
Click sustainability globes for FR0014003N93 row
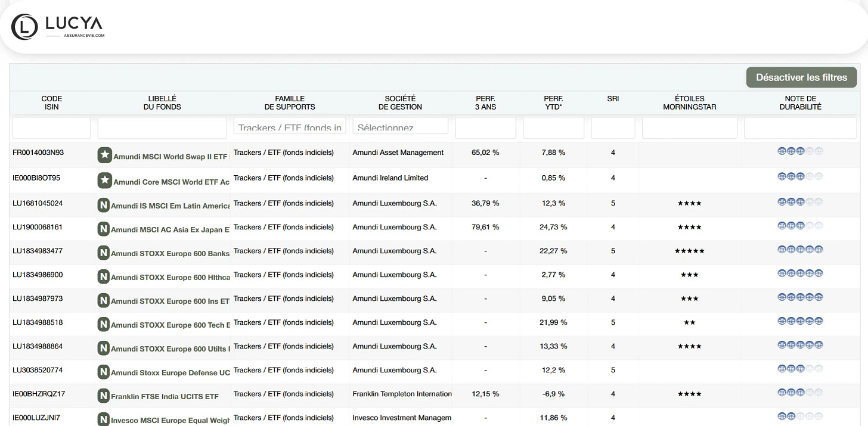point(800,151)
